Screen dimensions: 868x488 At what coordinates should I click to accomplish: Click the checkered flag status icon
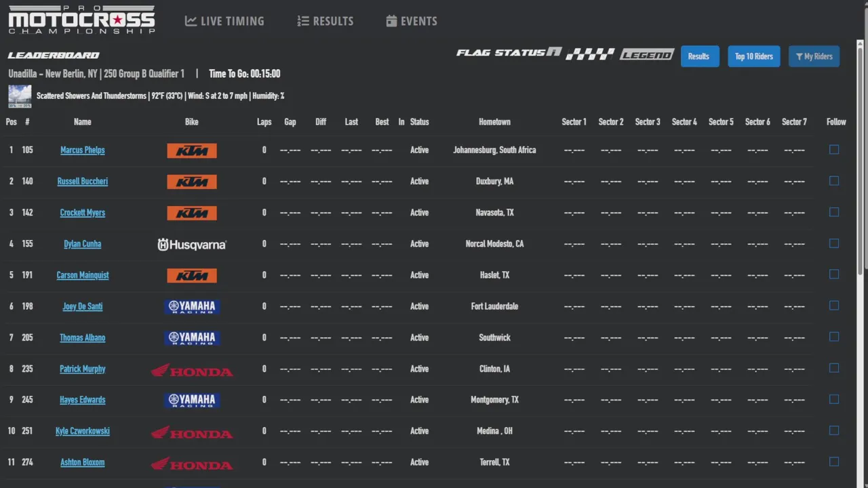coord(590,54)
